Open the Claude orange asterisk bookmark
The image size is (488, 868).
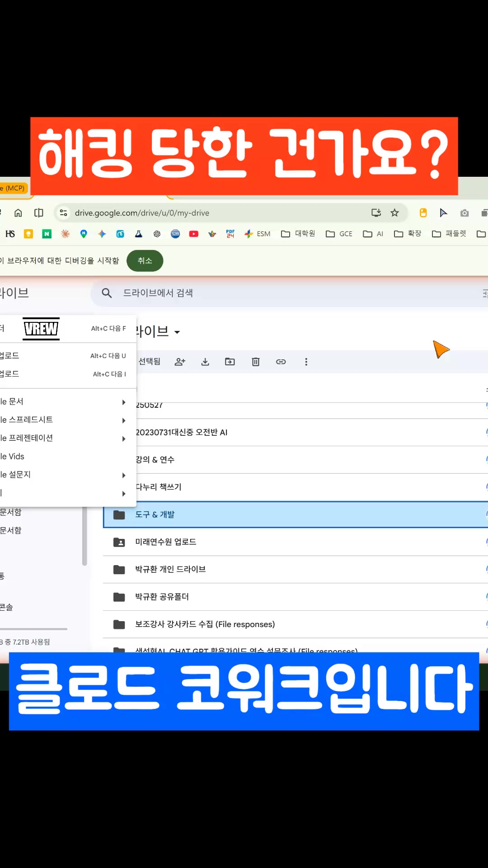(66, 234)
